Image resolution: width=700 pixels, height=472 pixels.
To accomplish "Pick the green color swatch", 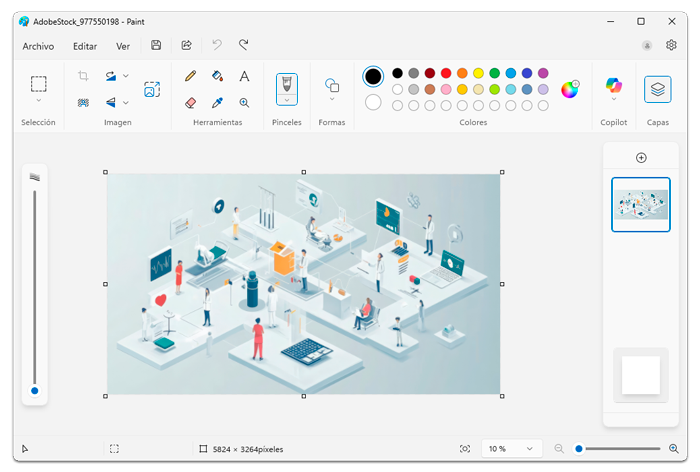I will 494,73.
